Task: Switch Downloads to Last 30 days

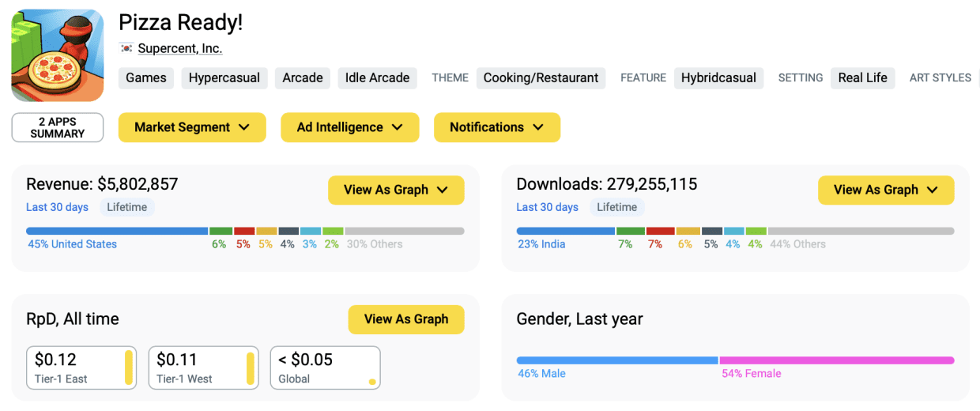Action: pos(547,207)
